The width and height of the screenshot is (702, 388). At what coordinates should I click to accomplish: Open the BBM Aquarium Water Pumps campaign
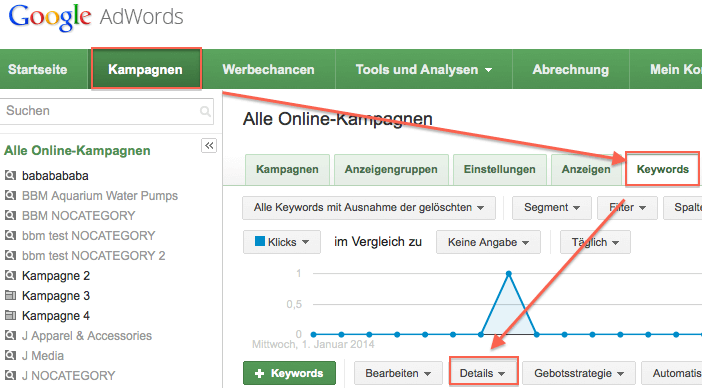click(100, 196)
